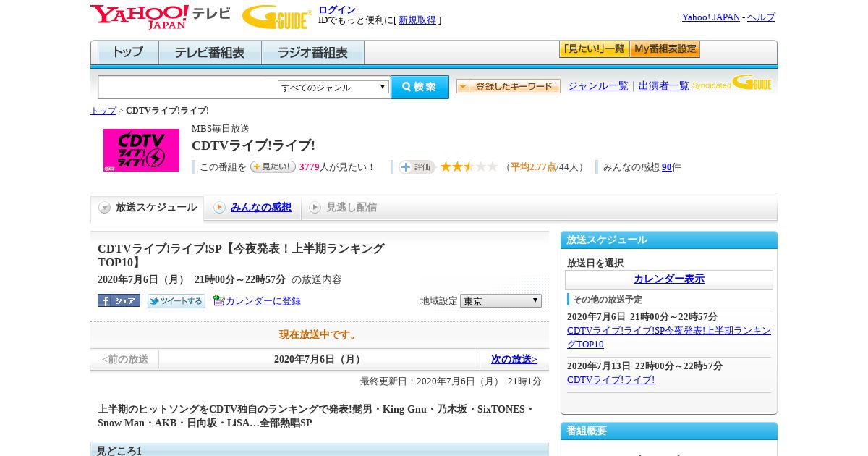
Task: Click the calendar icon beside カレンダーに登録
Action: pos(219,300)
